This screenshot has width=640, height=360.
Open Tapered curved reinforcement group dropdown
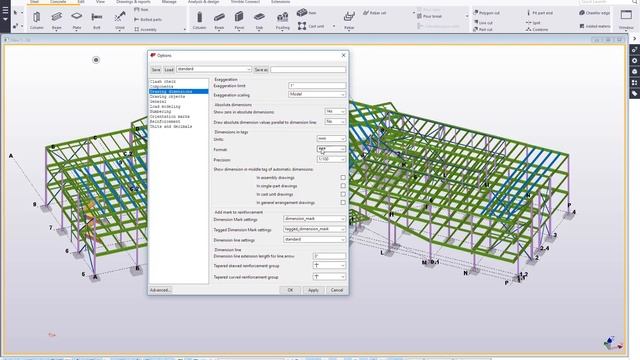pos(329,276)
